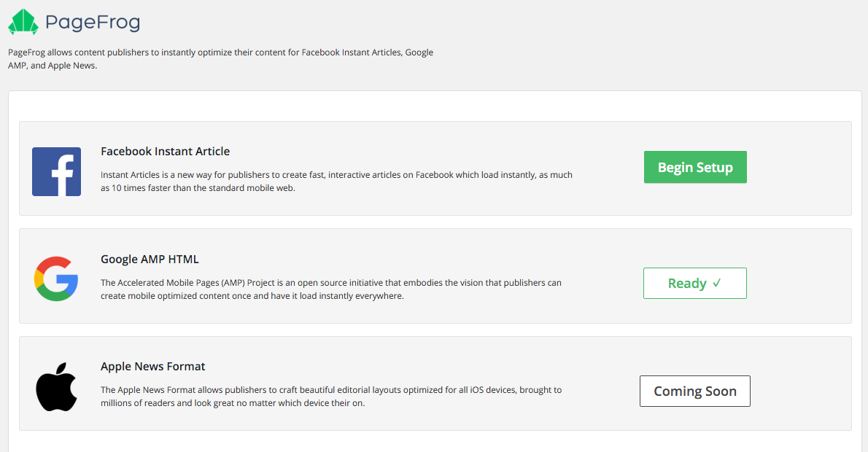868x452 pixels.
Task: Click the Instant Articles description text
Action: tap(336, 182)
